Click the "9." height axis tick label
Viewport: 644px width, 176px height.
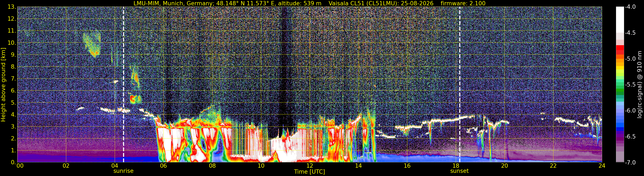(x=13, y=55)
